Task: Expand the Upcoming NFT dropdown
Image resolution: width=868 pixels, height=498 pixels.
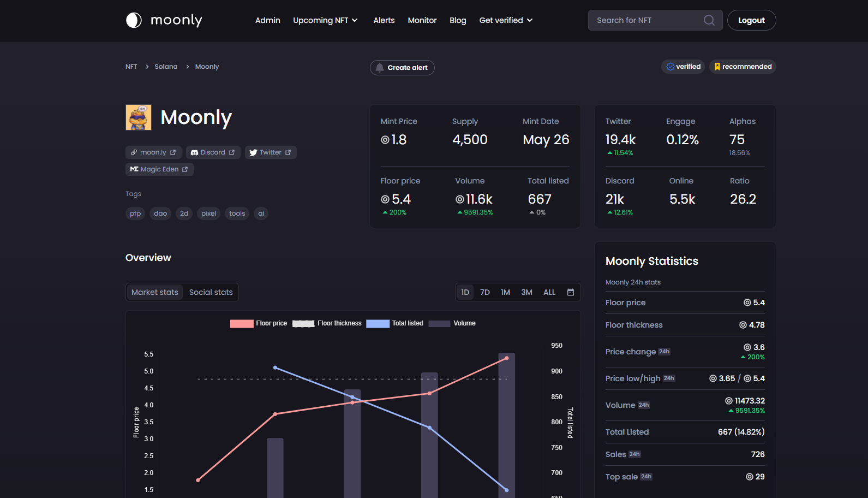Action: pos(325,20)
